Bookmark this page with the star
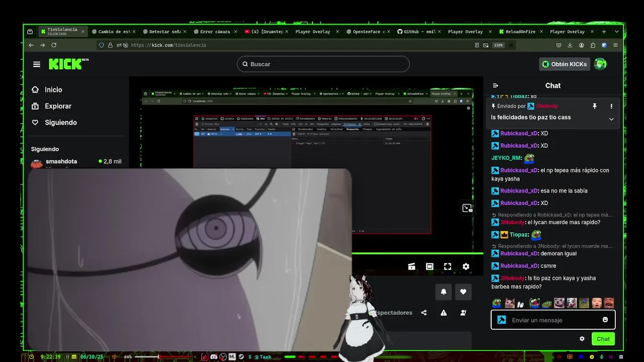This screenshot has width=644, height=362. 511,45
